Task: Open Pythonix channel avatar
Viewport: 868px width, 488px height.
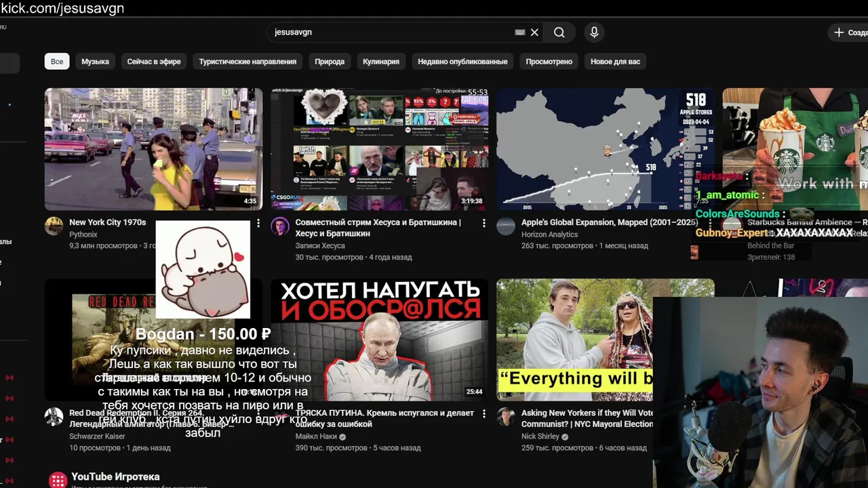Action: pyautogui.click(x=54, y=226)
